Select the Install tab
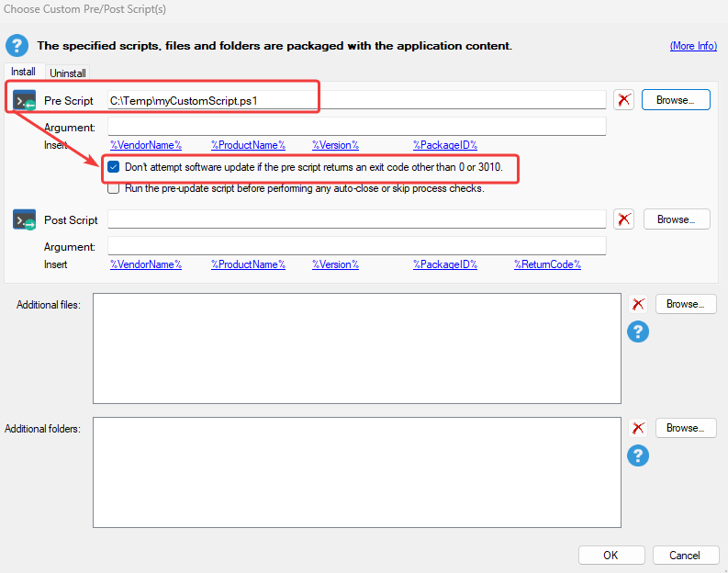This screenshot has height=573, width=728. (23, 72)
